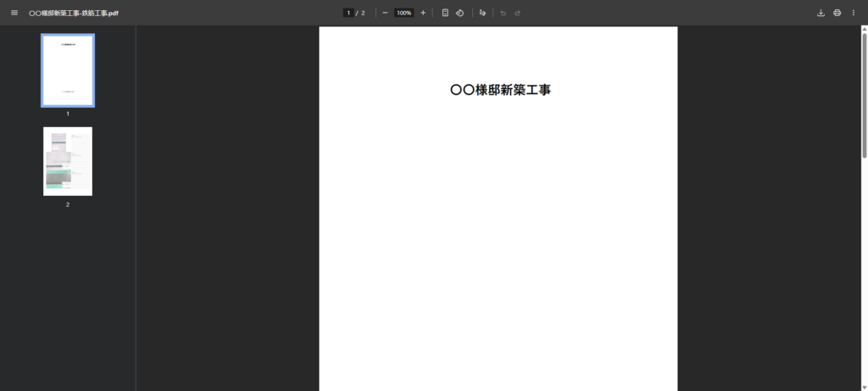
Task: Click the redo arrow icon
Action: tap(517, 13)
